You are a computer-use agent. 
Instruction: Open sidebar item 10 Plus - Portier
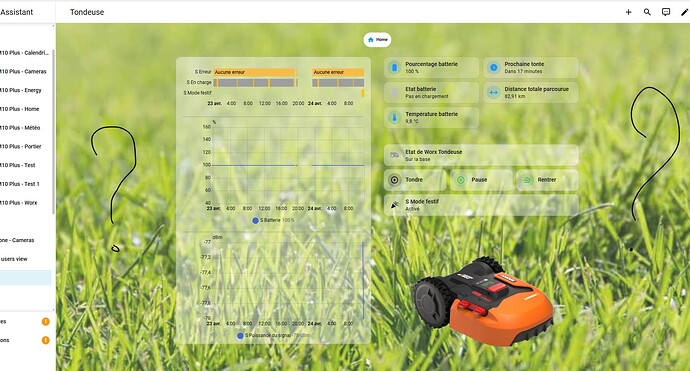pos(26,147)
